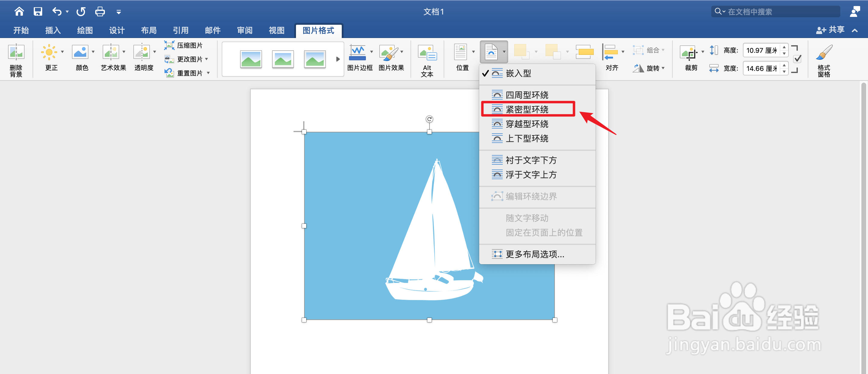This screenshot has height=374, width=868.
Task: Open the Alt Text (Alt 文本) tool
Action: (x=427, y=53)
